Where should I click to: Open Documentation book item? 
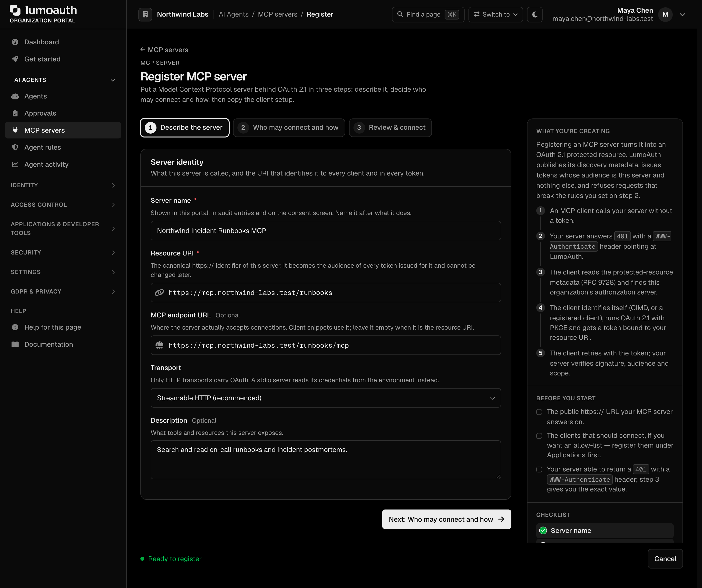tap(63, 344)
